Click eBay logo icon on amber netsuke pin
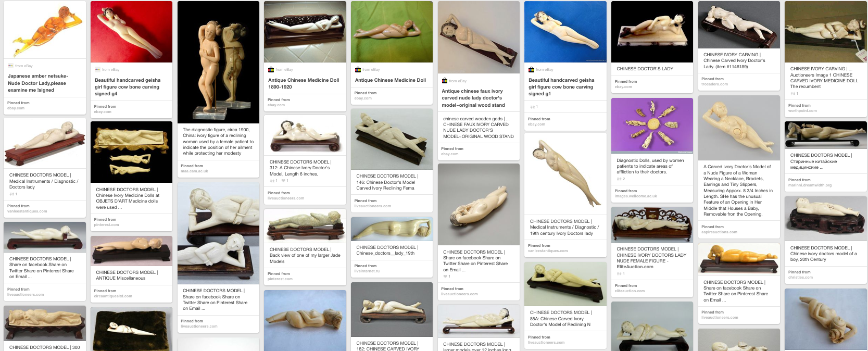The width and height of the screenshot is (868, 351). point(10,66)
